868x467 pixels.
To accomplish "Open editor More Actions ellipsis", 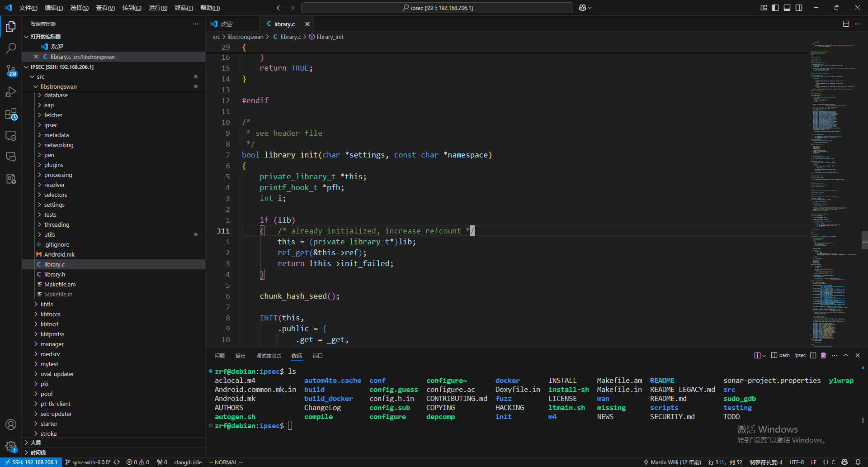I will (x=858, y=24).
